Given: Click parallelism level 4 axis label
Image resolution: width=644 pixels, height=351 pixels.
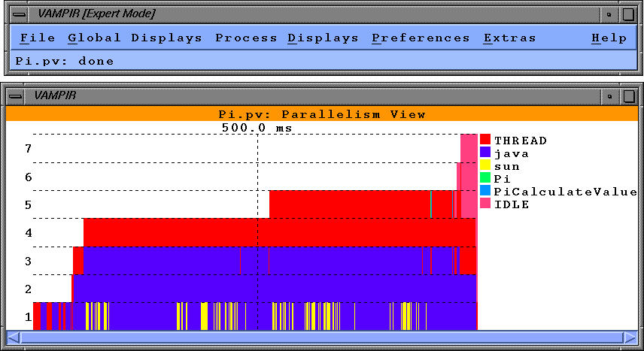Looking at the screenshot, I should (28, 233).
